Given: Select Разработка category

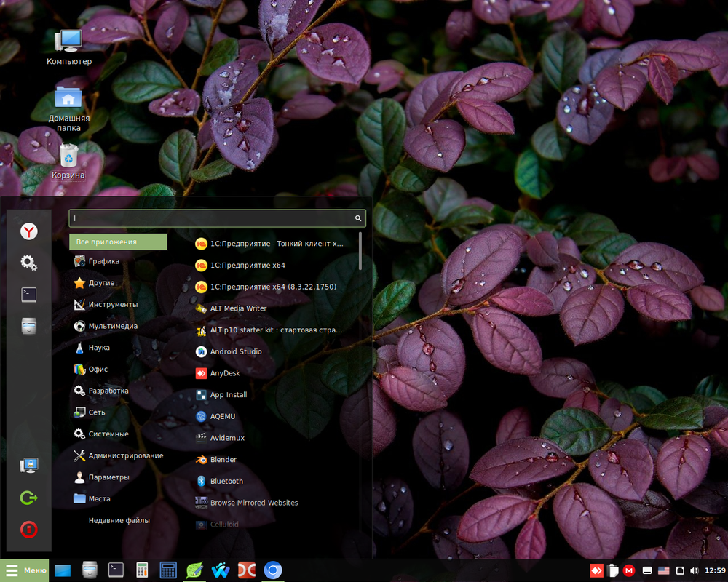Looking at the screenshot, I should (x=118, y=391).
